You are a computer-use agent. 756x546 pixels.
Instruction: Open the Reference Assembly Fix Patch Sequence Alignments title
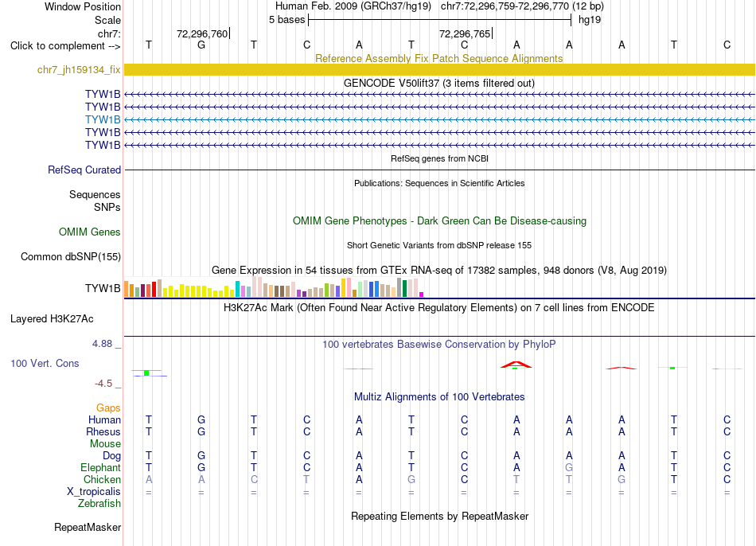438,58
